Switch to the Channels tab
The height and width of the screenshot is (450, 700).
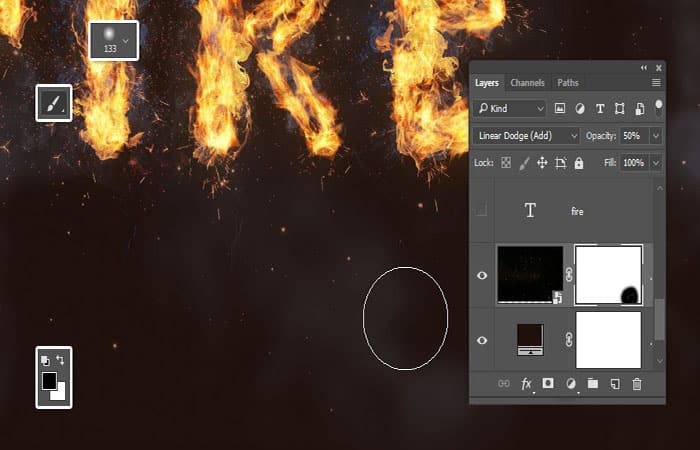[x=527, y=83]
